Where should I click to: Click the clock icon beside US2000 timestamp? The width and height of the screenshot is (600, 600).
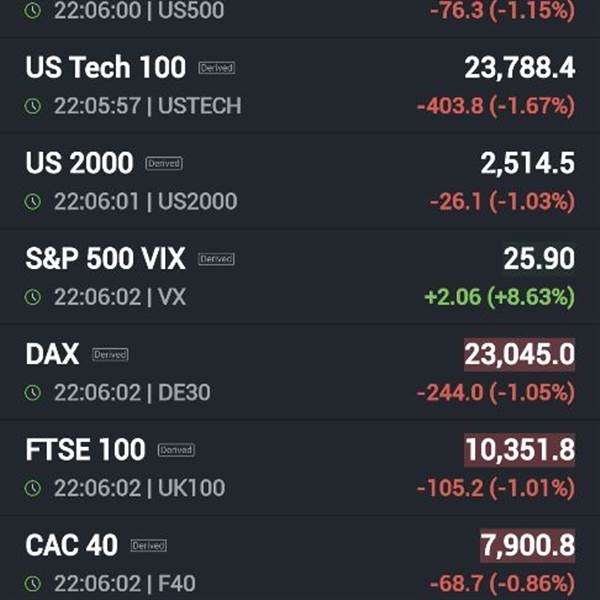33,202
